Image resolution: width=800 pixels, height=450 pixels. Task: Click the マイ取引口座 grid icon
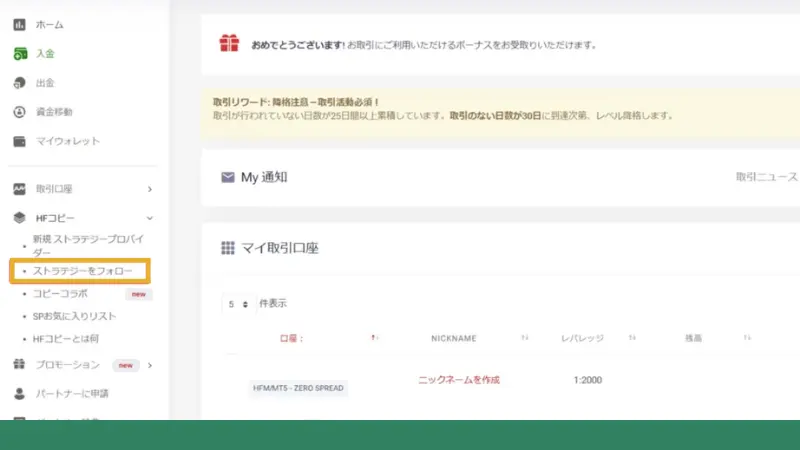(x=228, y=248)
